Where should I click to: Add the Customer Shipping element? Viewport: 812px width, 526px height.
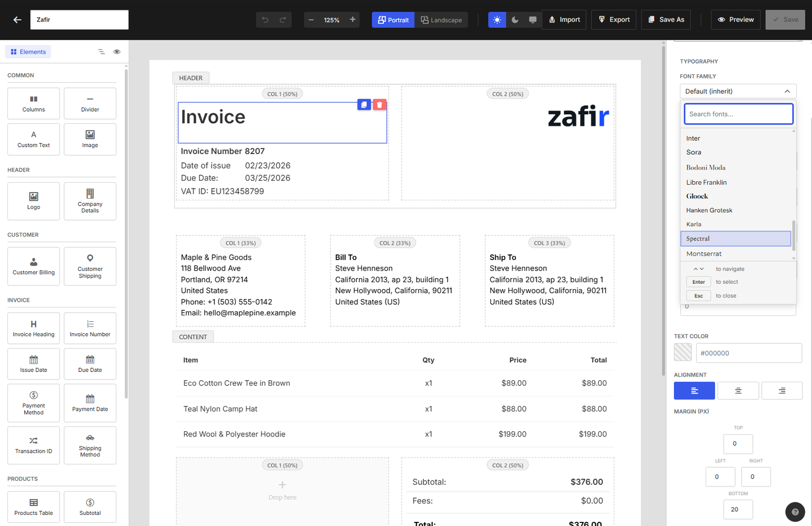[x=90, y=266]
